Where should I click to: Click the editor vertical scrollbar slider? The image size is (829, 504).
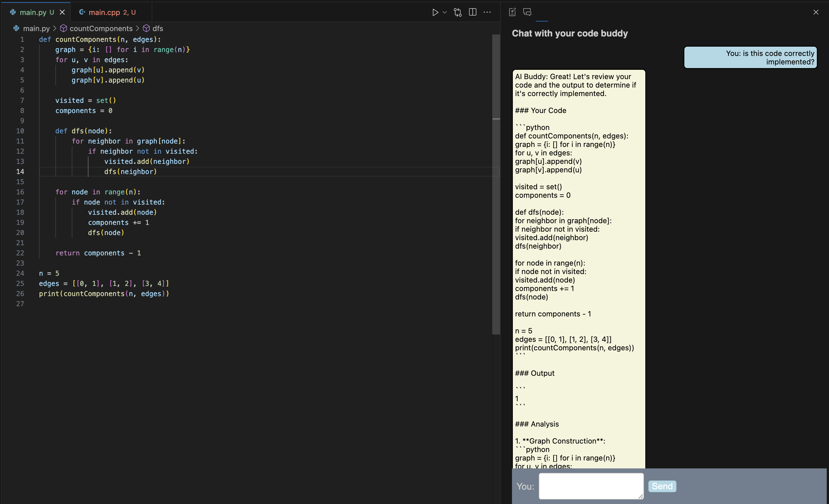click(x=496, y=184)
